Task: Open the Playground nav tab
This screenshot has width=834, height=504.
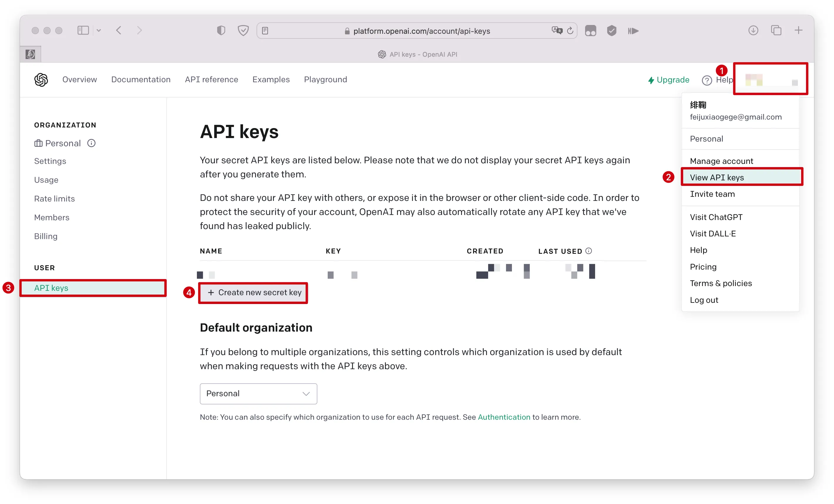Action: [x=325, y=80]
